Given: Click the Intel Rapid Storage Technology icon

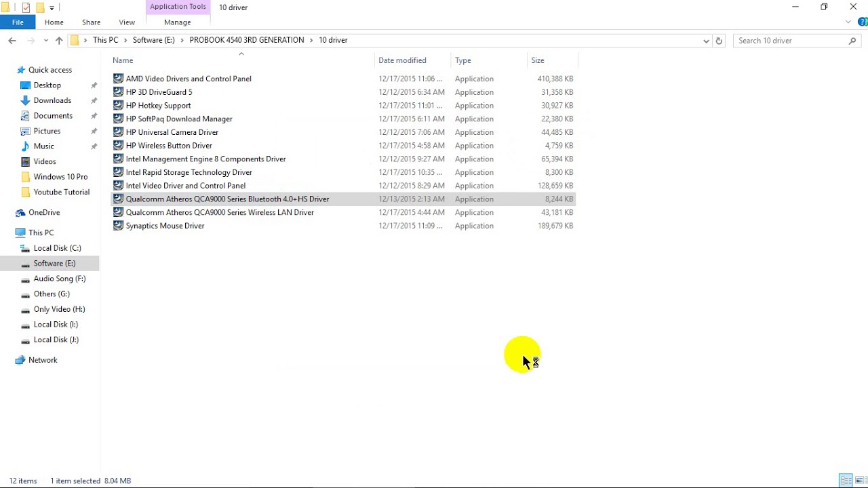Looking at the screenshot, I should click(x=119, y=172).
